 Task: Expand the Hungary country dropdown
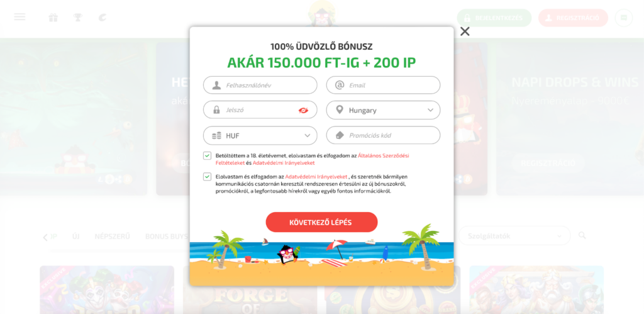383,110
